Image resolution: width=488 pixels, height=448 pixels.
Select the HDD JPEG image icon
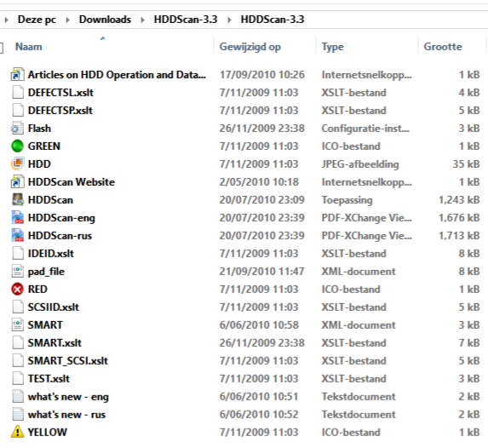coord(17,164)
